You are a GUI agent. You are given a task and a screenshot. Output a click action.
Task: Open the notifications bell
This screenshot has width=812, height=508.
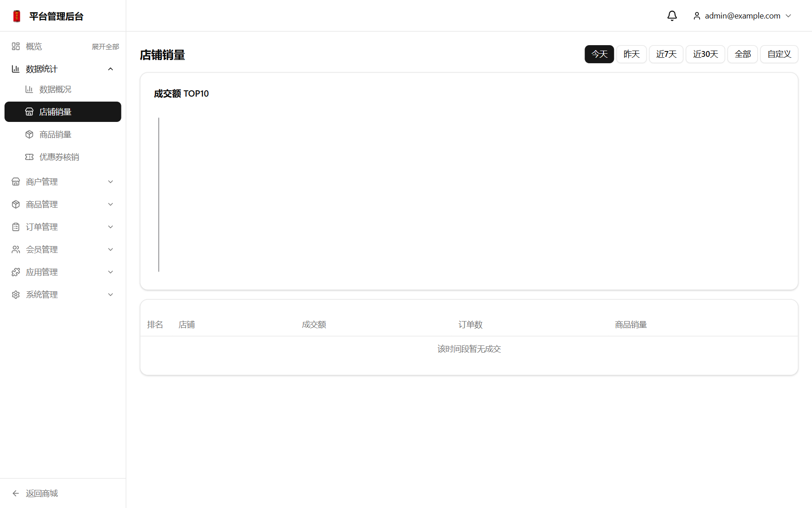tap(672, 16)
